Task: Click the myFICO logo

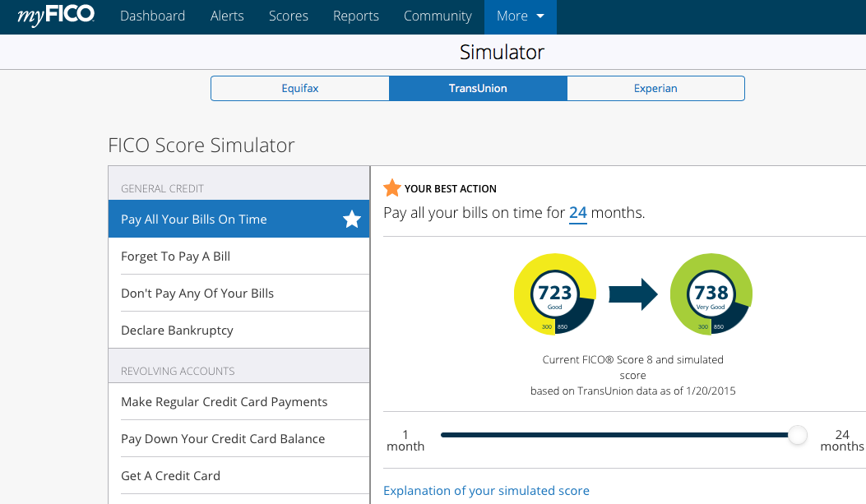Action: (56, 16)
